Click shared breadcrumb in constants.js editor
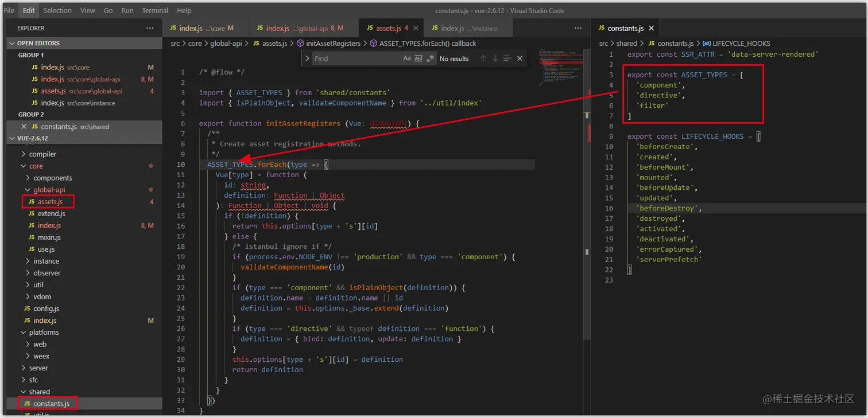The height and width of the screenshot is (418, 868). click(x=627, y=44)
